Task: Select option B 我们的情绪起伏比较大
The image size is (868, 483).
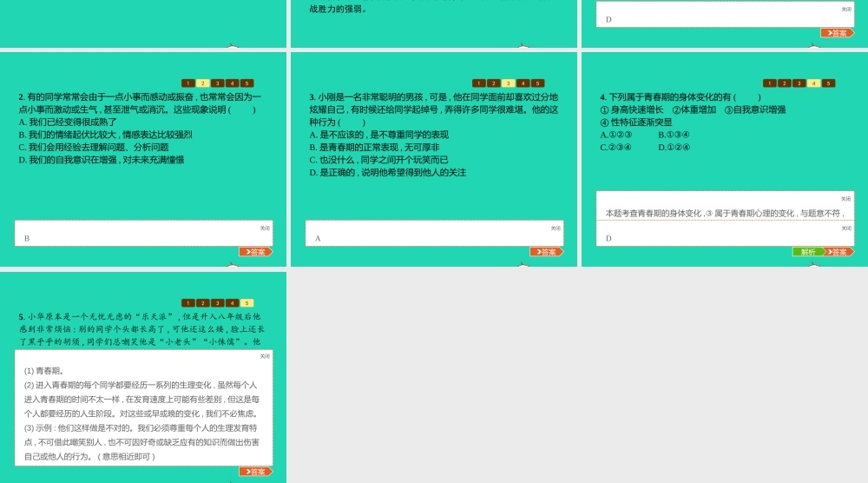Action: pos(105,135)
